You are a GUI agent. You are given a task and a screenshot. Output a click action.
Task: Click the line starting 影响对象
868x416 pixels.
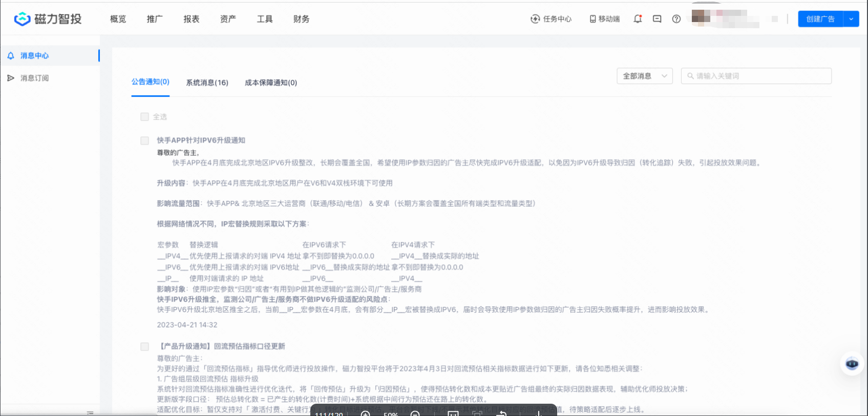pyautogui.click(x=289, y=289)
